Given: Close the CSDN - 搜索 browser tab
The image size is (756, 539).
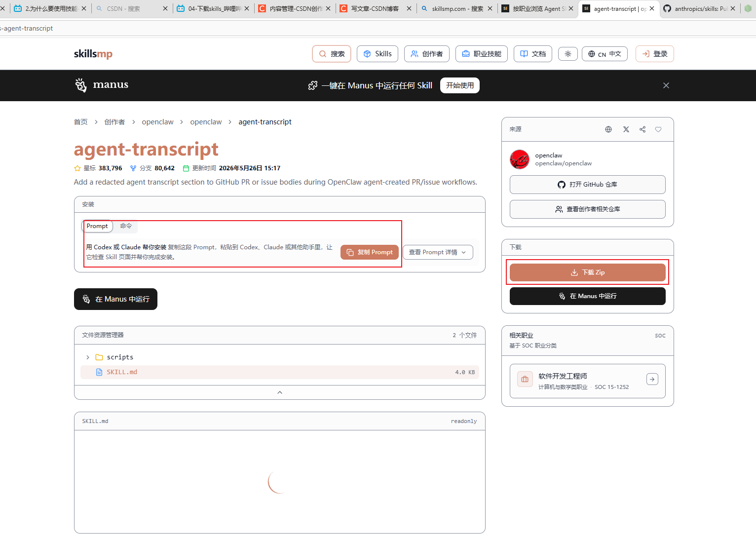Looking at the screenshot, I should point(165,8).
